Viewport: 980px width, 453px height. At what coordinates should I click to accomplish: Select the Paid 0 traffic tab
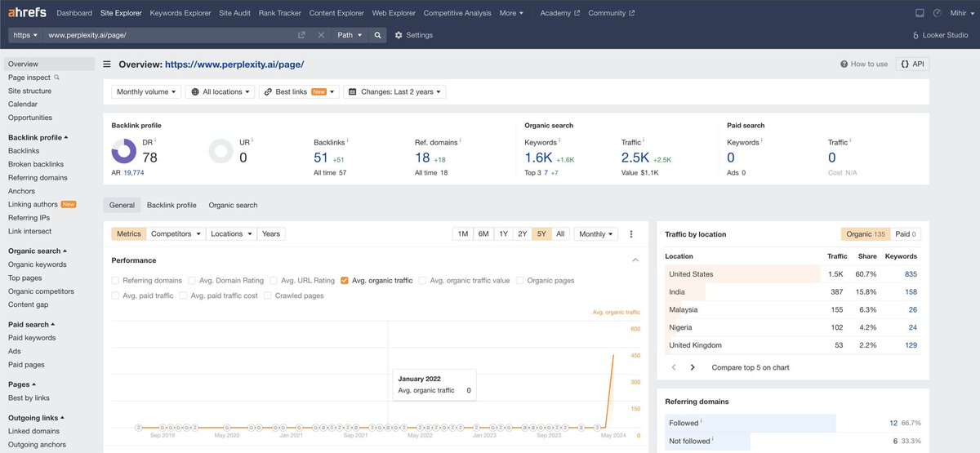pos(905,234)
